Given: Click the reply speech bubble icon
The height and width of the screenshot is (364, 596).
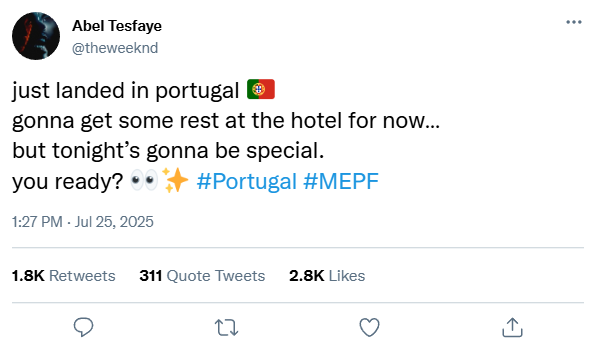Looking at the screenshot, I should pyautogui.click(x=83, y=327).
